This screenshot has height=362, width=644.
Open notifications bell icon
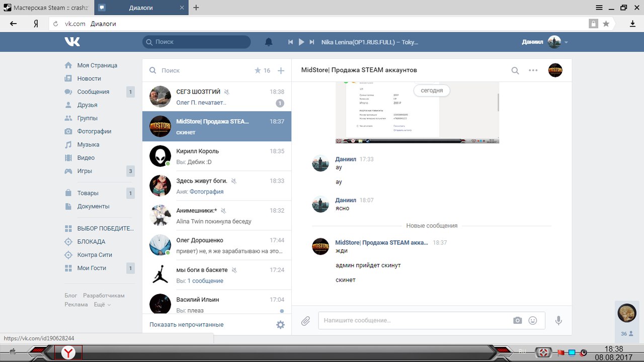(269, 42)
